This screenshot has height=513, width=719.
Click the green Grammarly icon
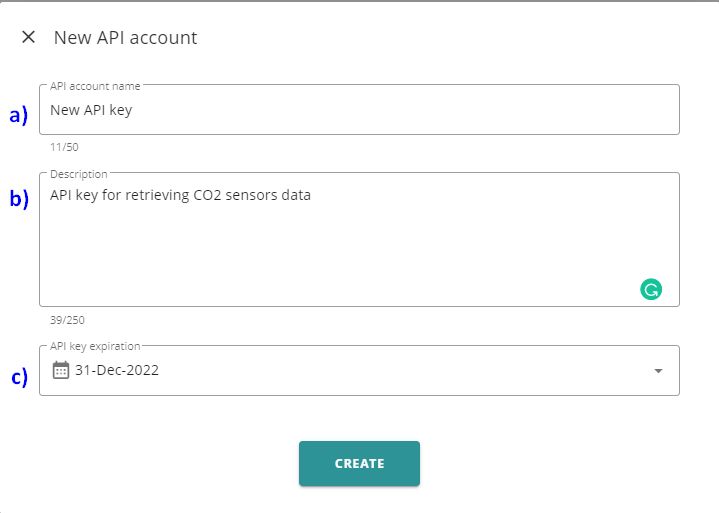[651, 290]
